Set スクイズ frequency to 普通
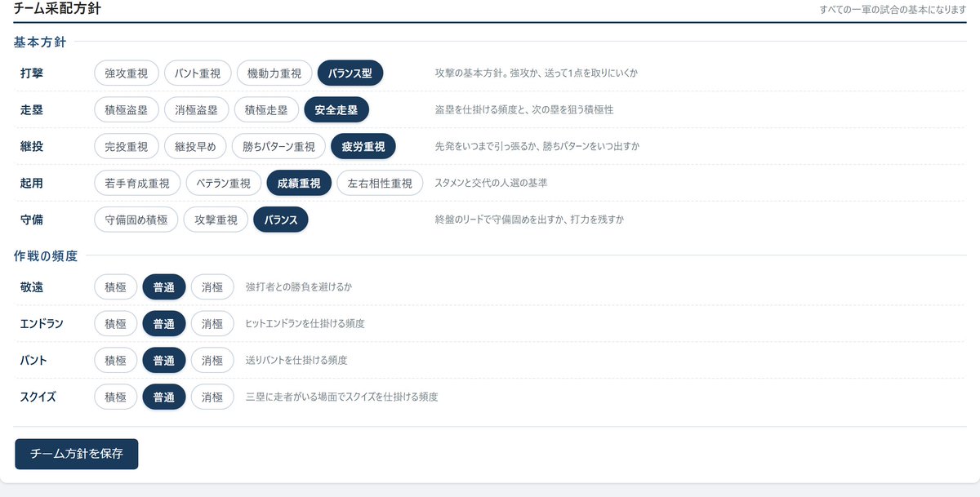 tap(164, 397)
